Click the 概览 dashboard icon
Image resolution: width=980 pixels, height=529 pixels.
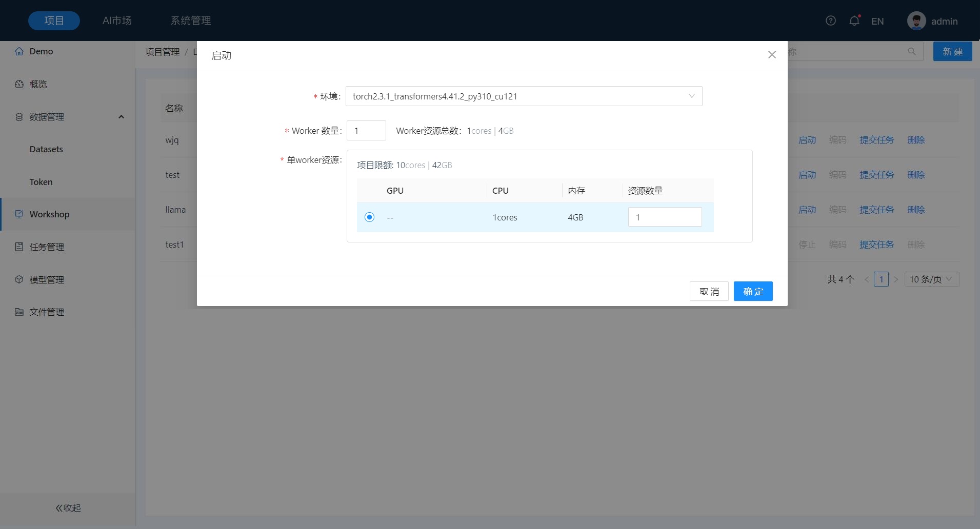click(19, 84)
